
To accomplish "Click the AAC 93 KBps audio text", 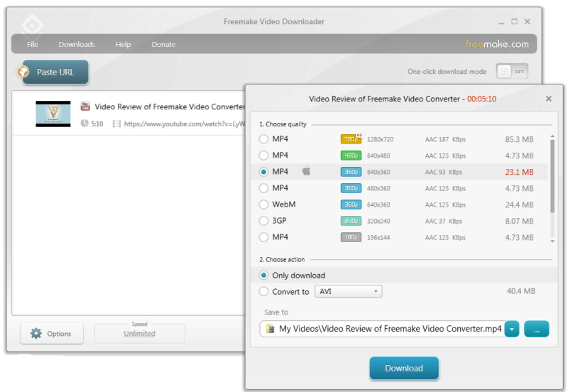I will pyautogui.click(x=444, y=172).
